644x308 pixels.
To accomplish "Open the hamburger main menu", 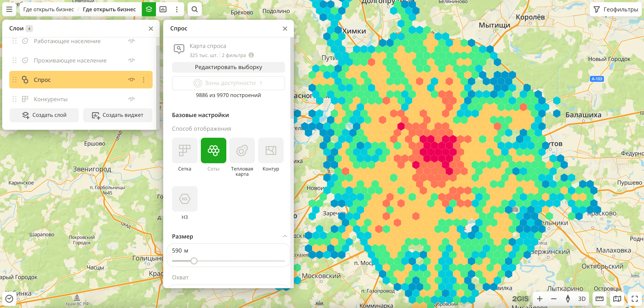I will click(x=9, y=9).
